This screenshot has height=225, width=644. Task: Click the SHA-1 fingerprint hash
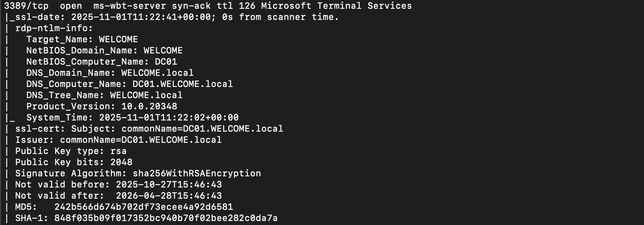(x=166, y=218)
